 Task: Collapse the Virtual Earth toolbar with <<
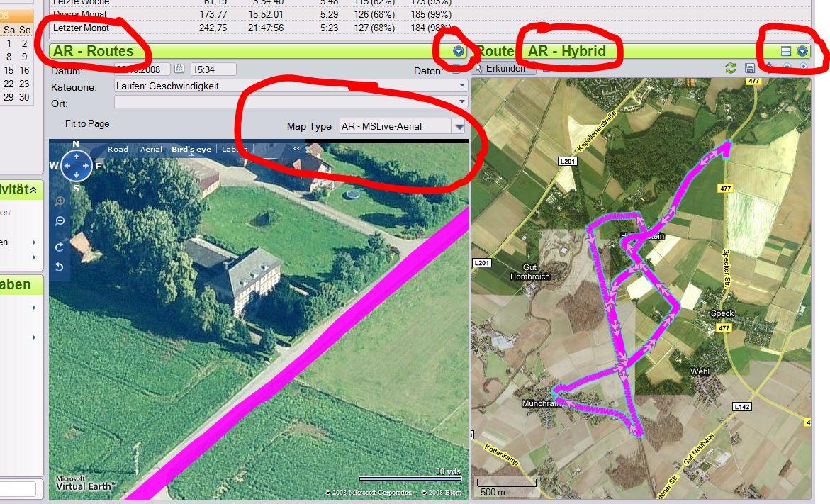point(297,149)
